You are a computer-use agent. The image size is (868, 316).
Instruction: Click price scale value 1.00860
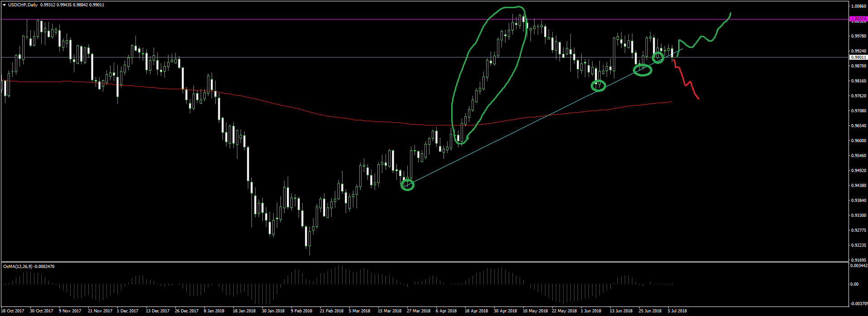[858, 6]
